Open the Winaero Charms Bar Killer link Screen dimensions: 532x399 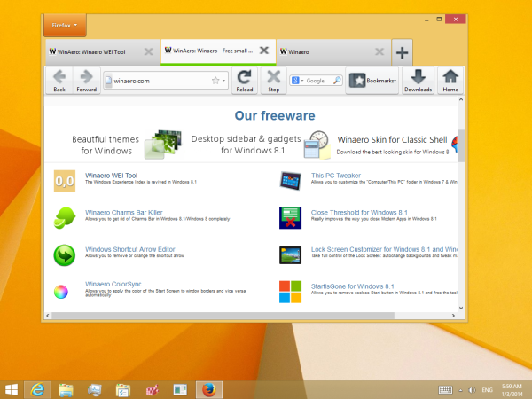click(x=124, y=213)
